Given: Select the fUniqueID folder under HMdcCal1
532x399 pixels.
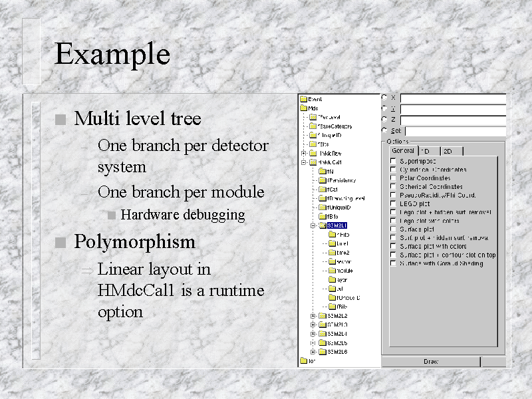Looking at the screenshot, I should pos(323,207).
